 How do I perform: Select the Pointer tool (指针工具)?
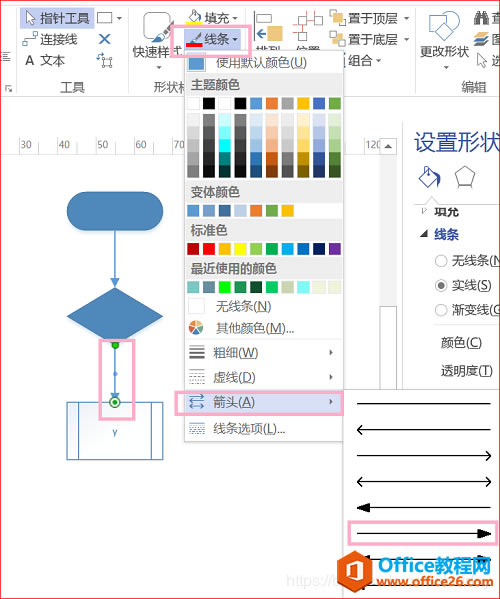(57, 18)
